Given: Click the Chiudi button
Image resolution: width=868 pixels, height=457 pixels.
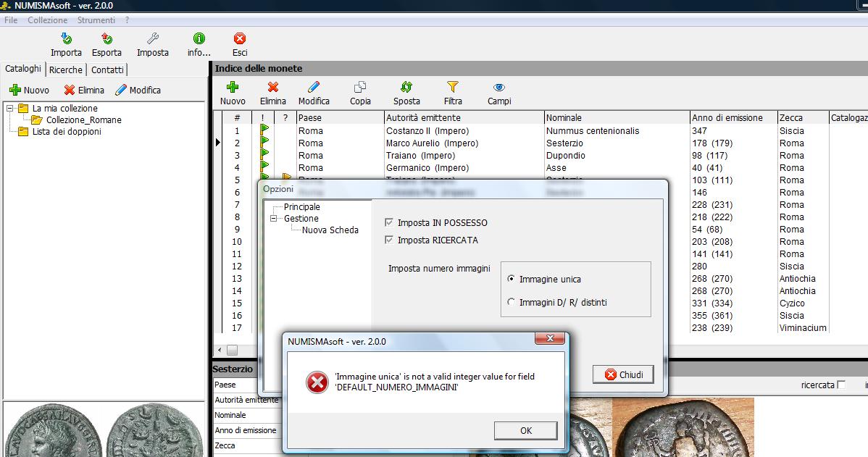Looking at the screenshot, I should pos(623,374).
